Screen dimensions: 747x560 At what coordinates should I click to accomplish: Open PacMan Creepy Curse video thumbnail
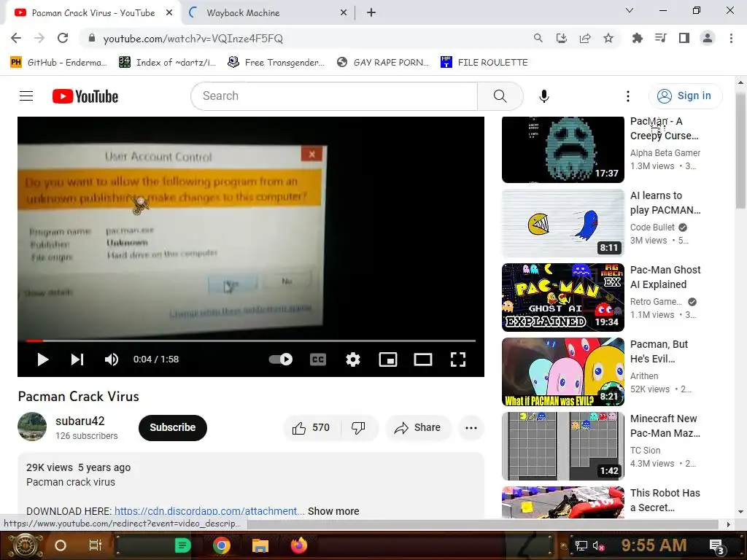point(563,149)
